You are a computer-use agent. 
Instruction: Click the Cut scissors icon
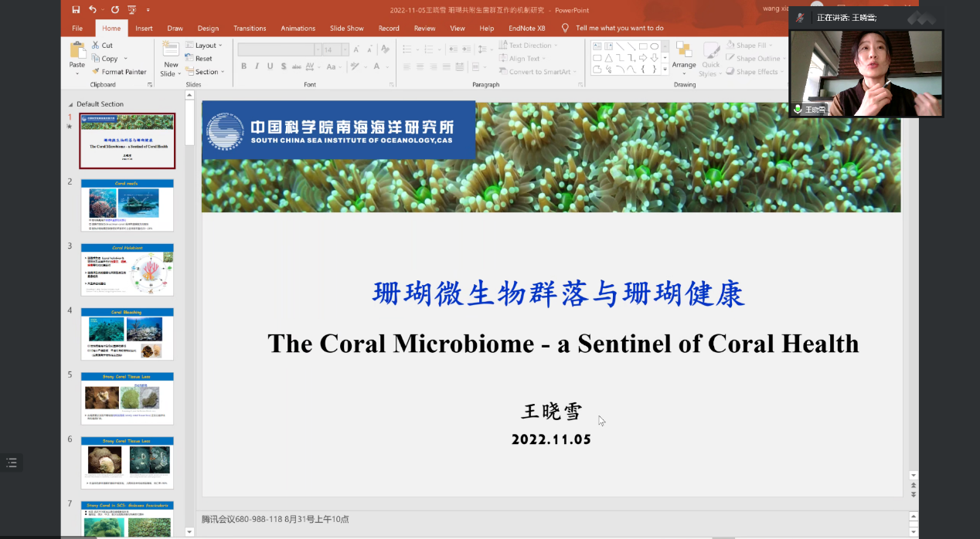[x=101, y=46]
